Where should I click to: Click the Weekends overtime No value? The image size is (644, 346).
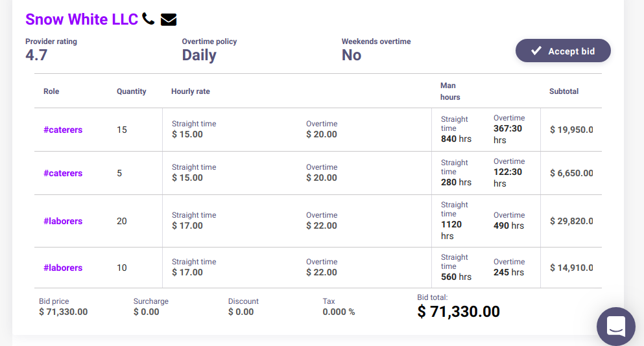352,55
